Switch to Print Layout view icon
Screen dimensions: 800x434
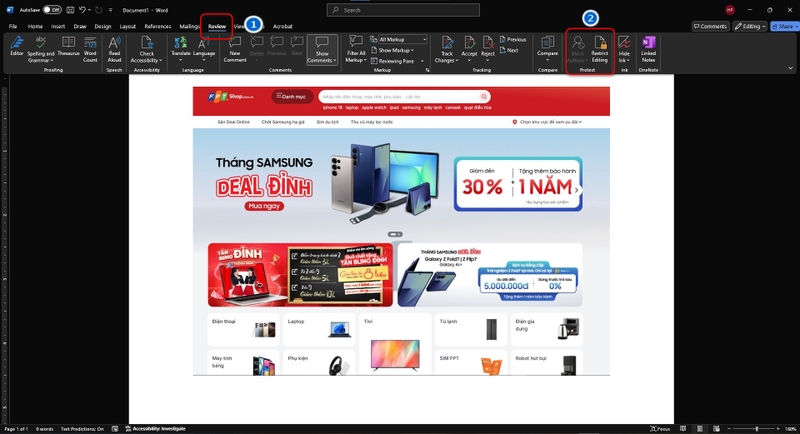click(699, 429)
